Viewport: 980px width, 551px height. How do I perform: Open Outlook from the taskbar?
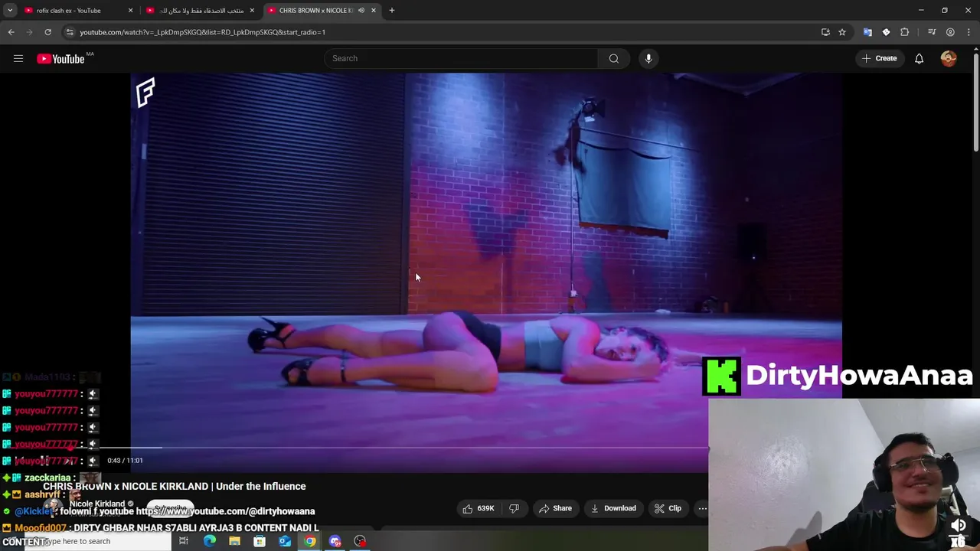click(285, 541)
